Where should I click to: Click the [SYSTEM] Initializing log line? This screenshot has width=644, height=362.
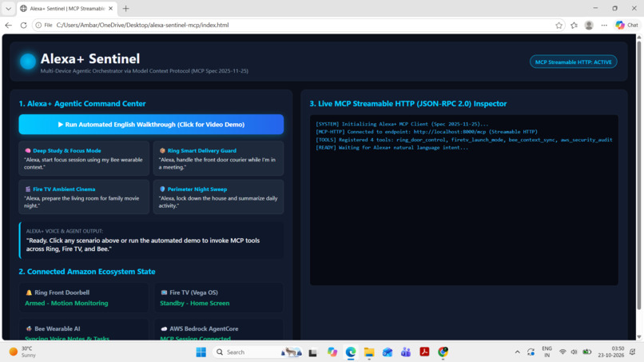click(x=402, y=124)
